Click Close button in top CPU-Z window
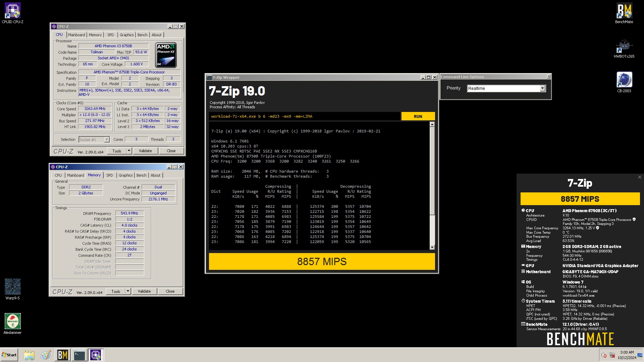The image size is (644, 362). pos(171,151)
